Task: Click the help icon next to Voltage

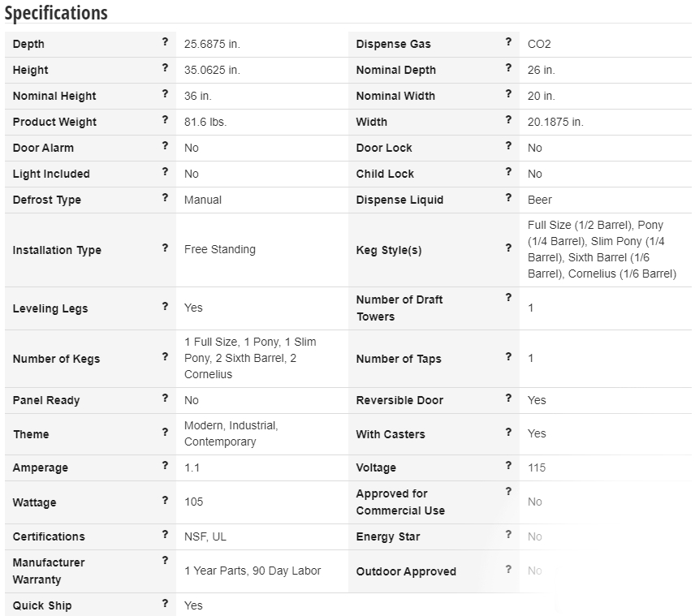Action: click(x=508, y=465)
